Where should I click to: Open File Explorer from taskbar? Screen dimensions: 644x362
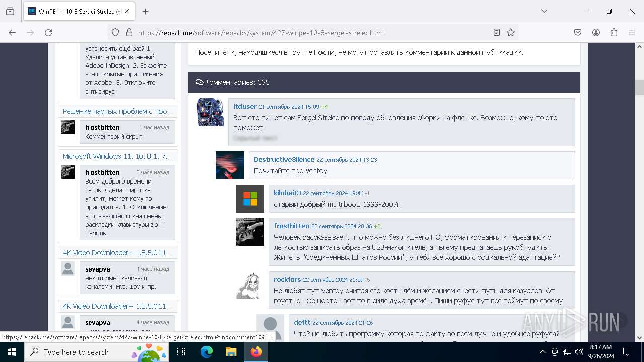click(x=231, y=352)
